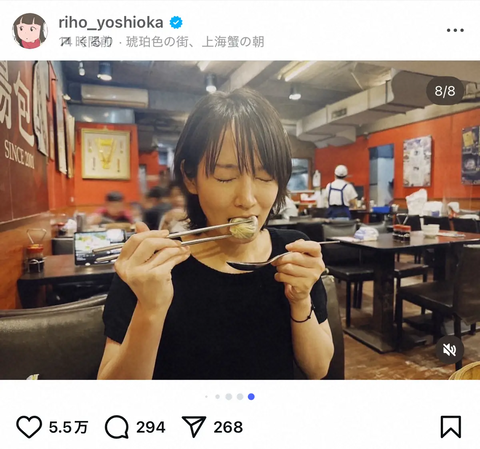Unmute audio with the speaker toggle

449,350
